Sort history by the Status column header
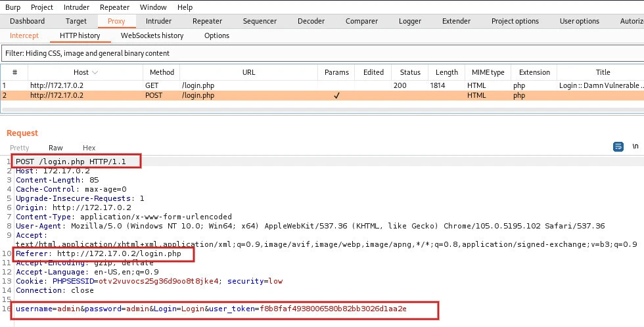 (410, 73)
